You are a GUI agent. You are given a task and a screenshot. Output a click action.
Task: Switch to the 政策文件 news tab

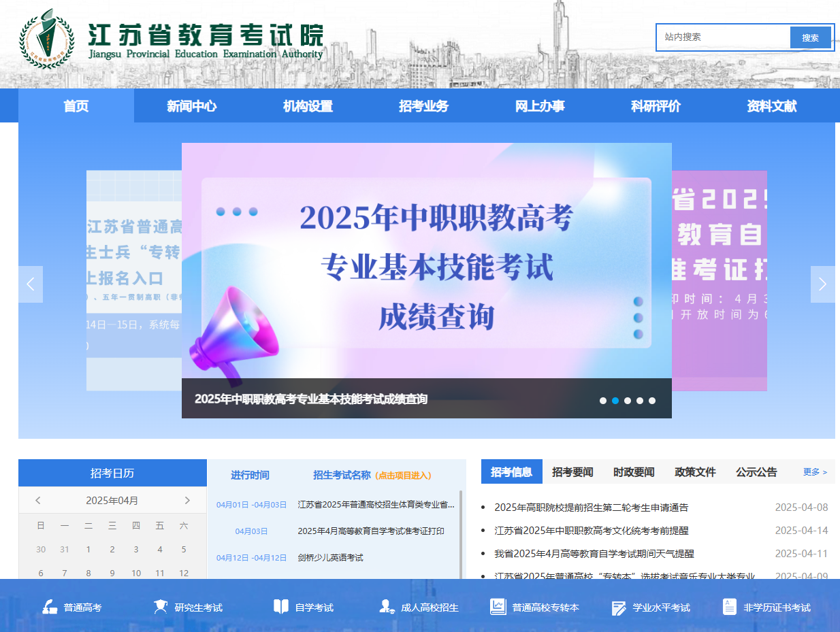(x=694, y=471)
